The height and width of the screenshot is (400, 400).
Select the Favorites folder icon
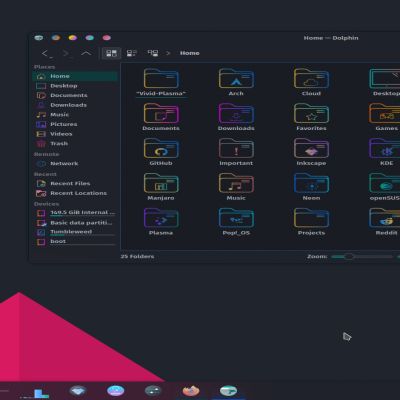(311, 113)
